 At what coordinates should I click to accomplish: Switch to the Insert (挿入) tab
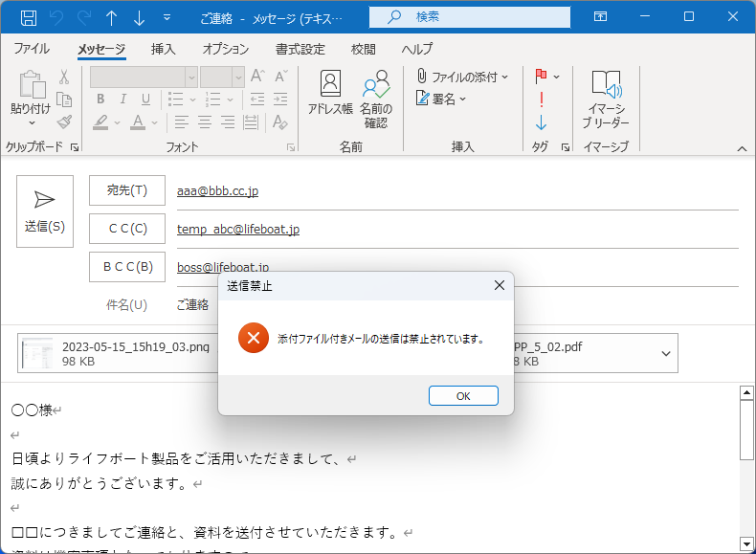[163, 49]
